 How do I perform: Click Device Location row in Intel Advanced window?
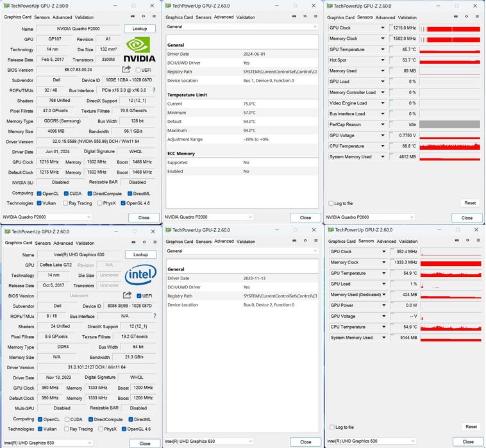(x=242, y=305)
